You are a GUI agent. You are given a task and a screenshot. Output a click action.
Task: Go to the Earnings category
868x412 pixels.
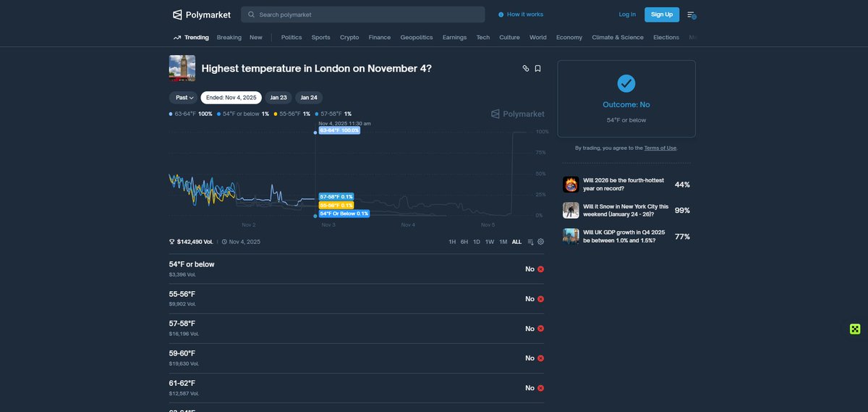click(455, 37)
